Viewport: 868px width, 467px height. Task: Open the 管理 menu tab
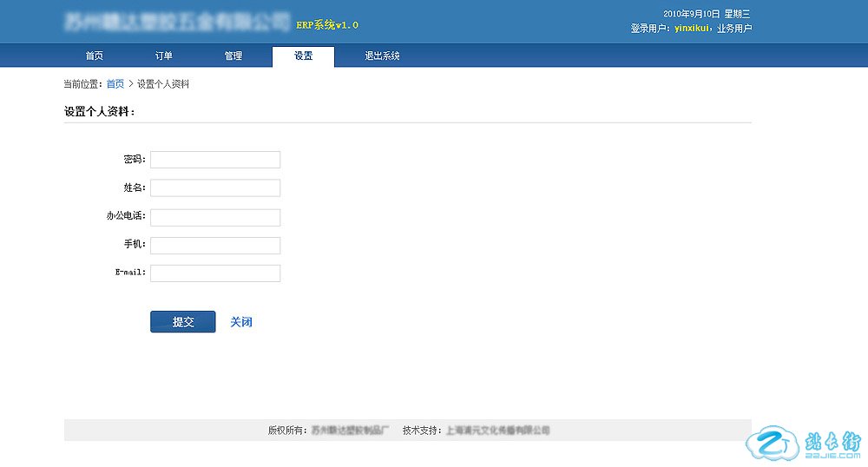233,56
